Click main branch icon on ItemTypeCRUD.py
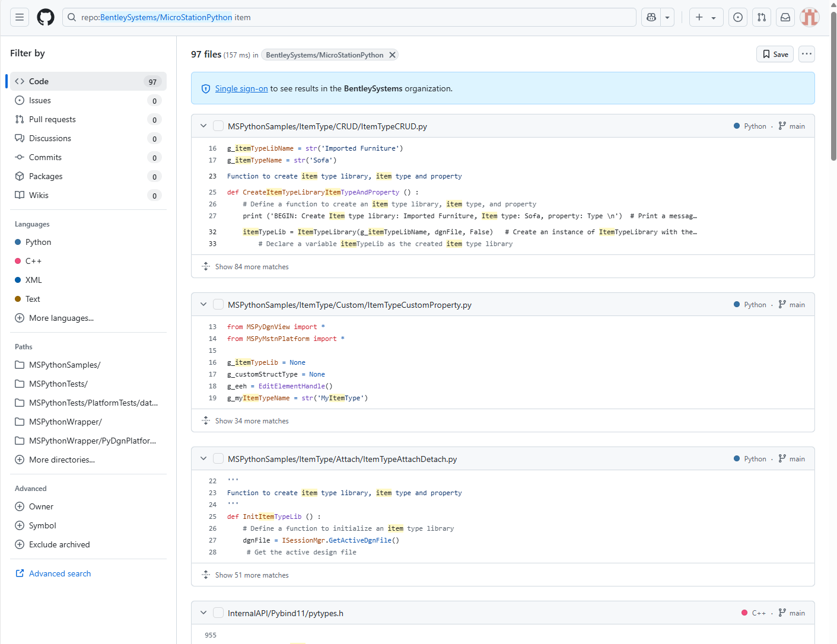Viewport: 837px width, 644px height. pyautogui.click(x=782, y=126)
